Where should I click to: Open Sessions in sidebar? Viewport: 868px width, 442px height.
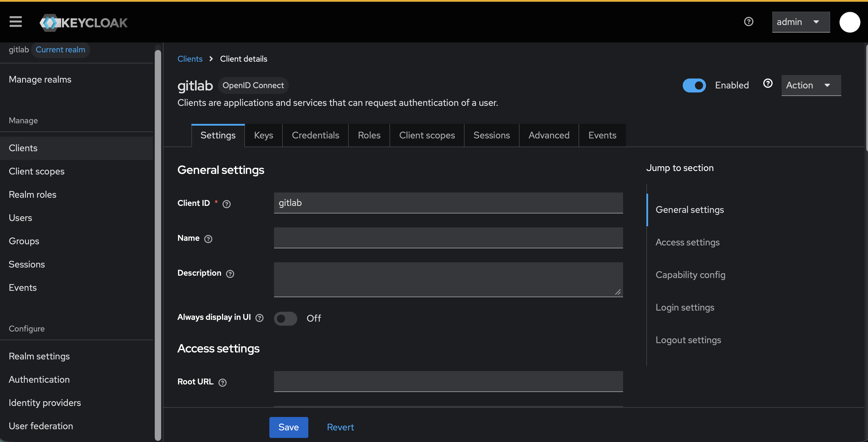pos(77,264)
